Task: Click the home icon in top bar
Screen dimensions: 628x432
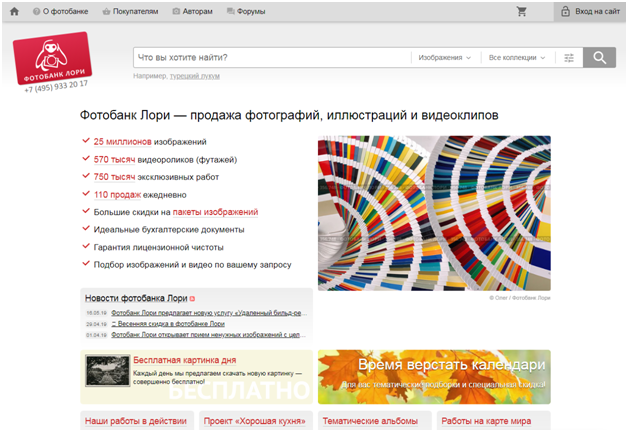Action: [x=14, y=11]
